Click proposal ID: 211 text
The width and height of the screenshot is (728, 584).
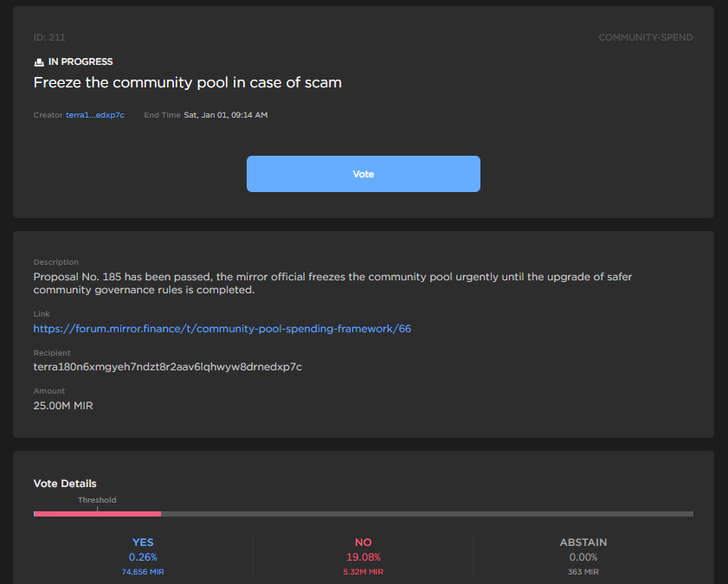pyautogui.click(x=49, y=37)
